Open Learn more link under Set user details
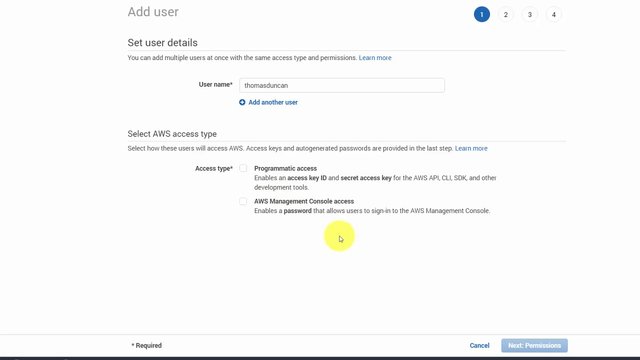This screenshot has height=360, width=640. (x=375, y=58)
